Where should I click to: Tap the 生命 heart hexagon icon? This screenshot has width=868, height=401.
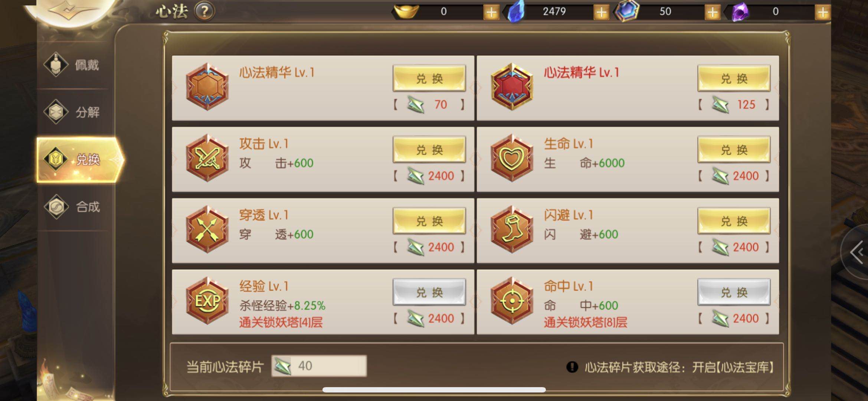[512, 158]
